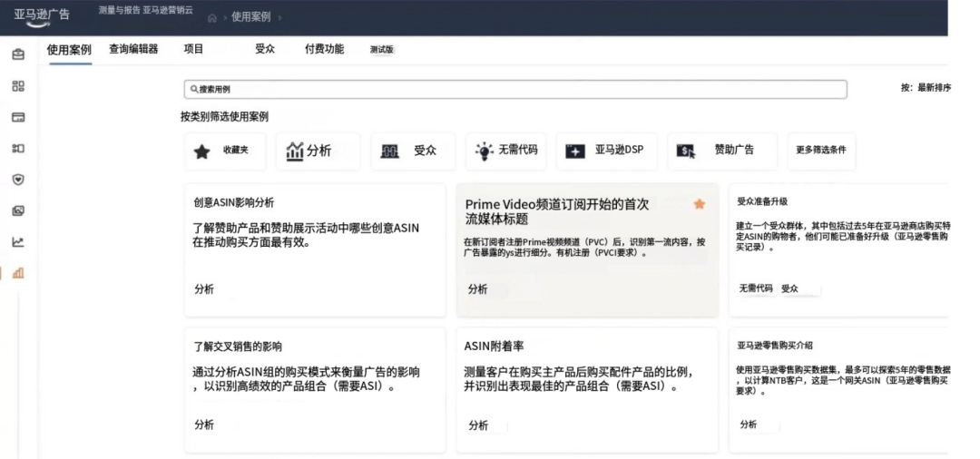Viewport: 980px width, 459px height.
Task: Toggle orange favorite star on Prime Video card
Action: 700,204
